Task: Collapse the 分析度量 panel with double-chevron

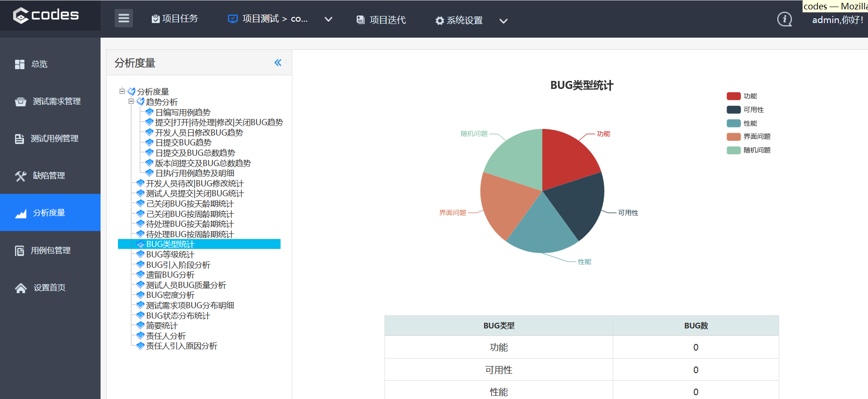Action: (x=278, y=63)
